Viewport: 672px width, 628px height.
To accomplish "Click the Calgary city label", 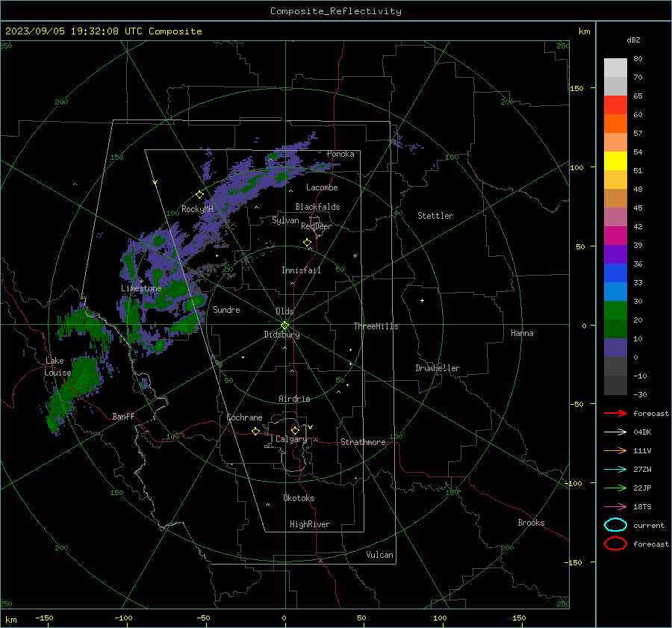I will (x=291, y=439).
